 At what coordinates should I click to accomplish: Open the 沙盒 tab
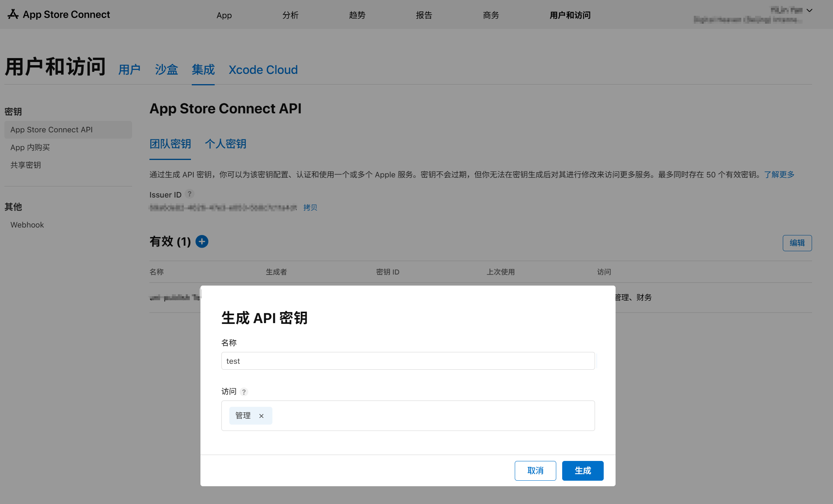point(166,70)
